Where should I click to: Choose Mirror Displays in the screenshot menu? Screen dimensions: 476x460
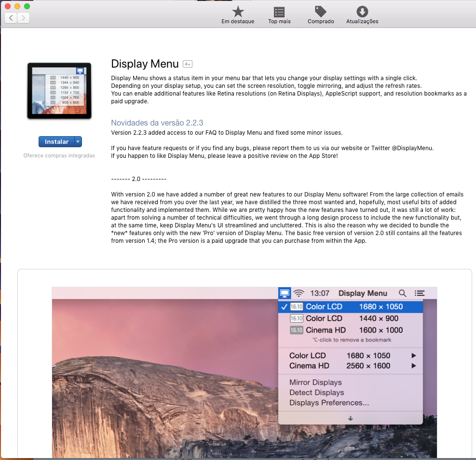click(315, 382)
